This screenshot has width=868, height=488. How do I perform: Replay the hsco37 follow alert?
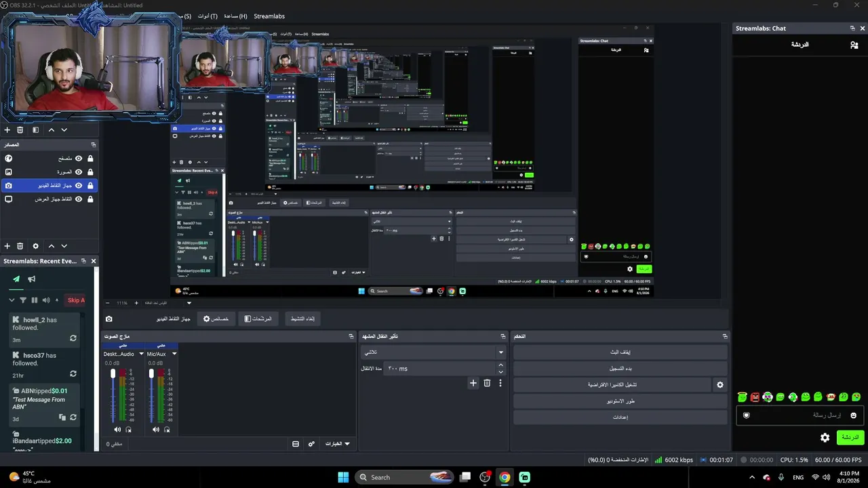(73, 373)
